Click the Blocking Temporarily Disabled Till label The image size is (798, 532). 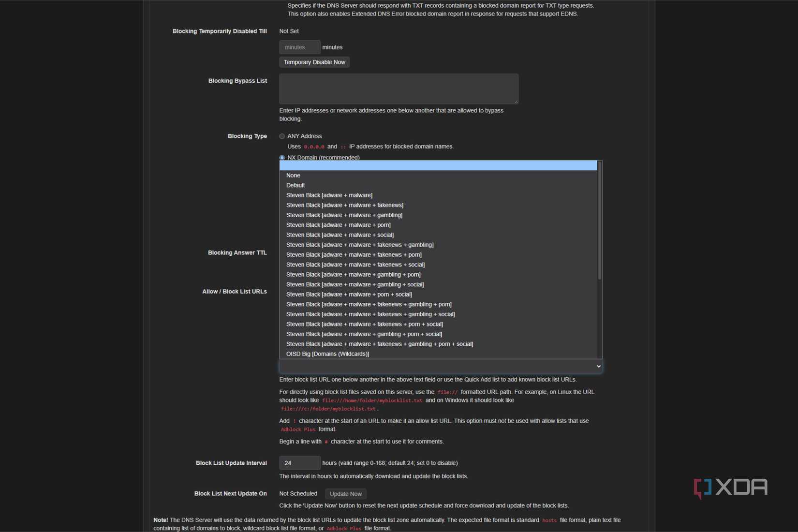click(220, 31)
